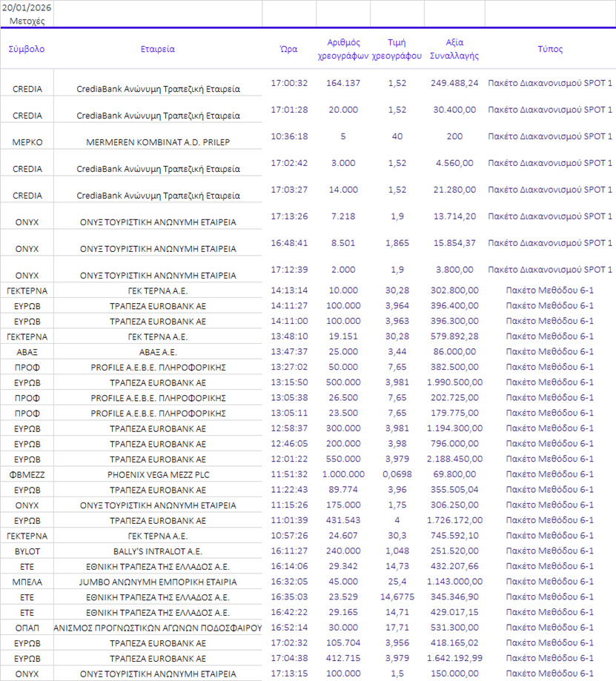
Task: Select time 17:12:39 cell
Action: coord(289,270)
